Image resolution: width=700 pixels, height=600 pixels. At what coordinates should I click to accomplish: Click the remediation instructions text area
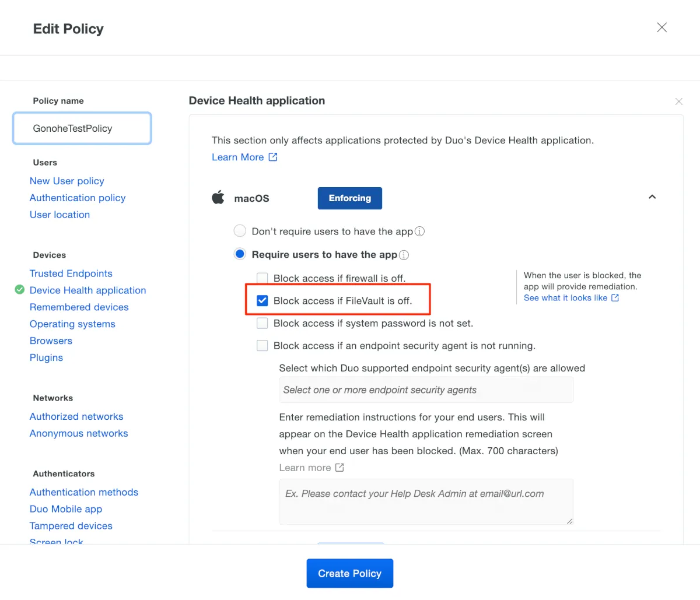(426, 501)
